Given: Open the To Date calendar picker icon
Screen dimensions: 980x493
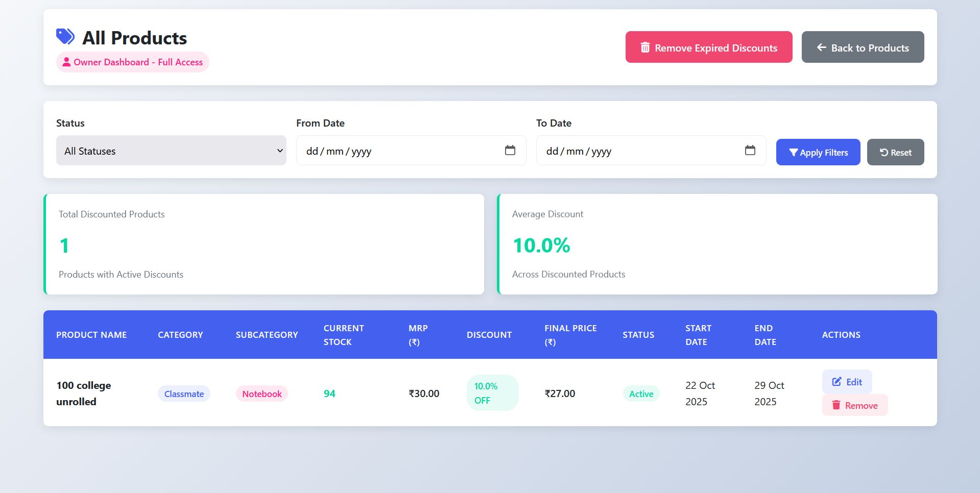Looking at the screenshot, I should (750, 151).
